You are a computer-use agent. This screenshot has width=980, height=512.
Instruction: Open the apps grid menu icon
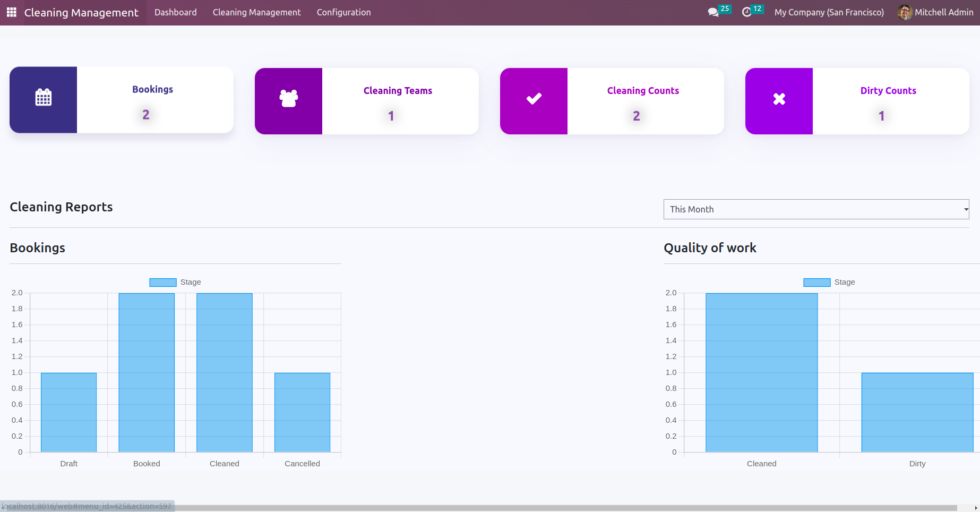coord(11,12)
